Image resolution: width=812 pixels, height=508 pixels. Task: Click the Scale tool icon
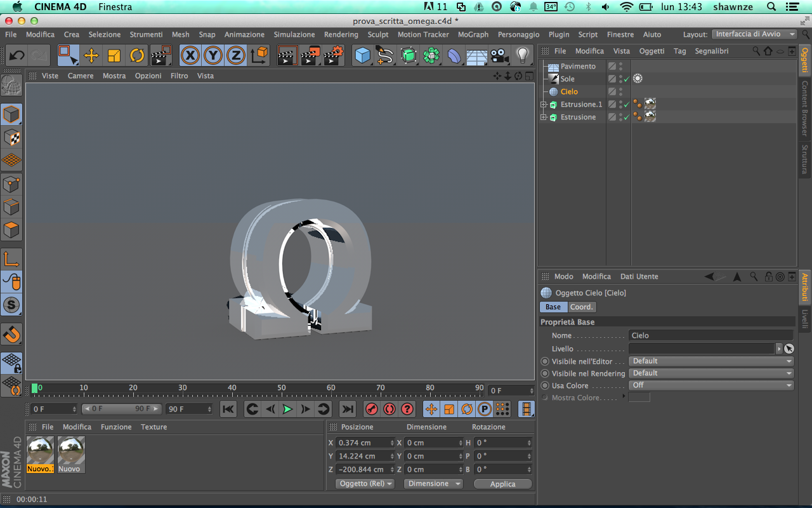click(114, 56)
